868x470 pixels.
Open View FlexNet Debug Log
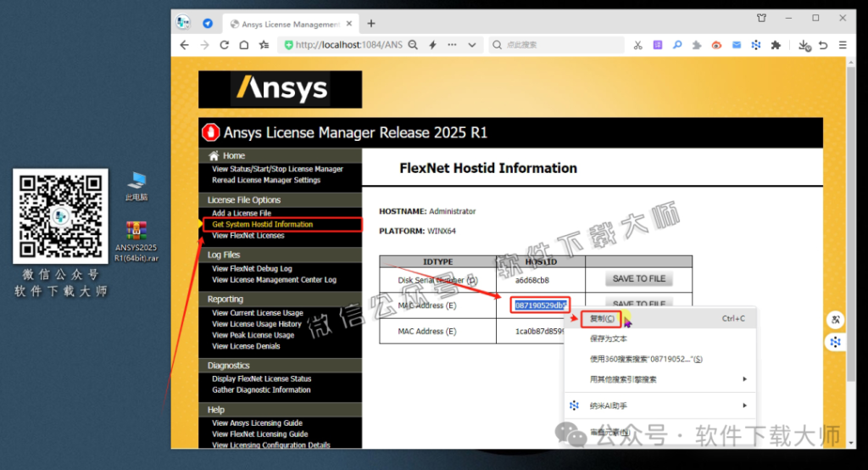click(252, 268)
